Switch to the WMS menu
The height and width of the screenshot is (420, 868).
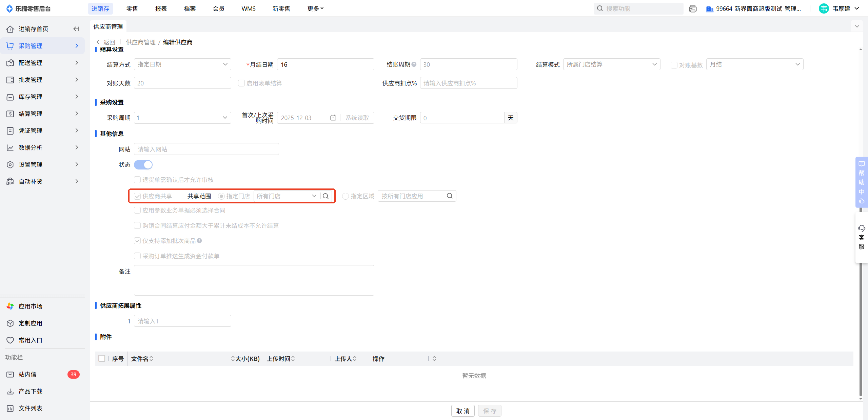coord(248,8)
